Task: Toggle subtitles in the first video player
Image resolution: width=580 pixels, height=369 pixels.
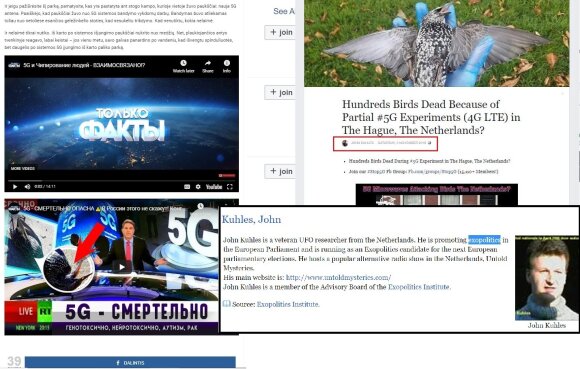Action: click(187, 187)
